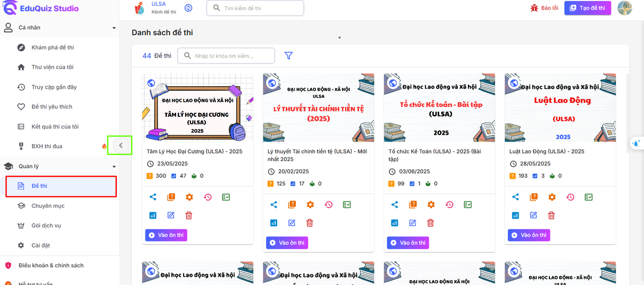View history of Tổ chức Kế Toán exam
Image resolution: width=644 pixels, height=285 pixels.
(449, 204)
